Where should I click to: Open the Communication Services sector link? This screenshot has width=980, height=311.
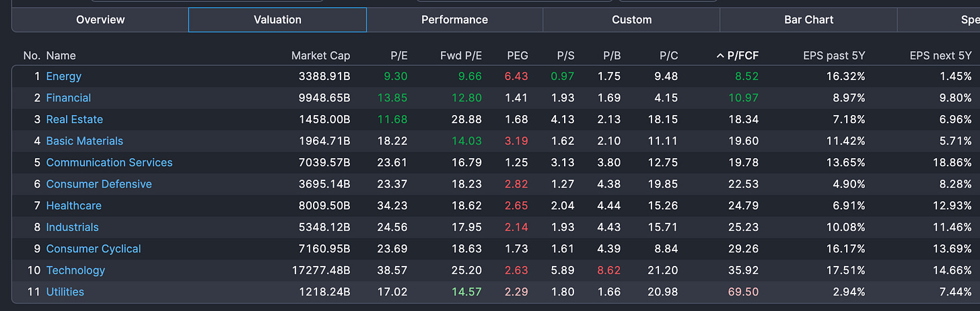[109, 162]
